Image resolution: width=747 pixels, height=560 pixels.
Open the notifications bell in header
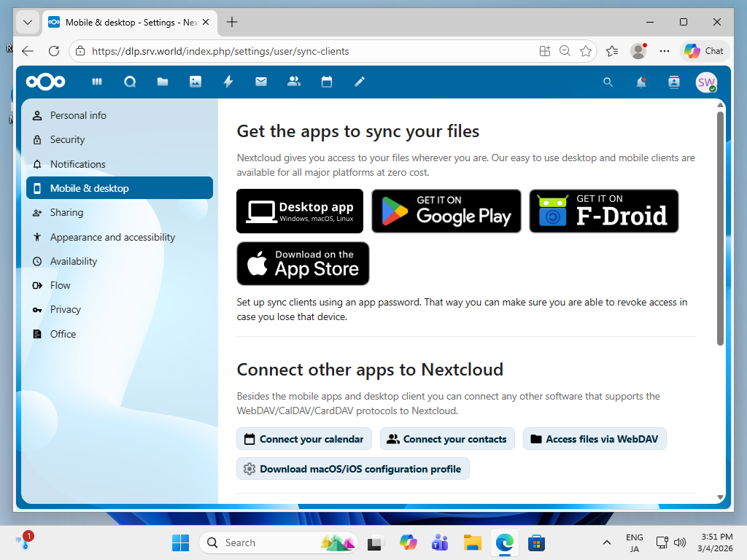[641, 82]
